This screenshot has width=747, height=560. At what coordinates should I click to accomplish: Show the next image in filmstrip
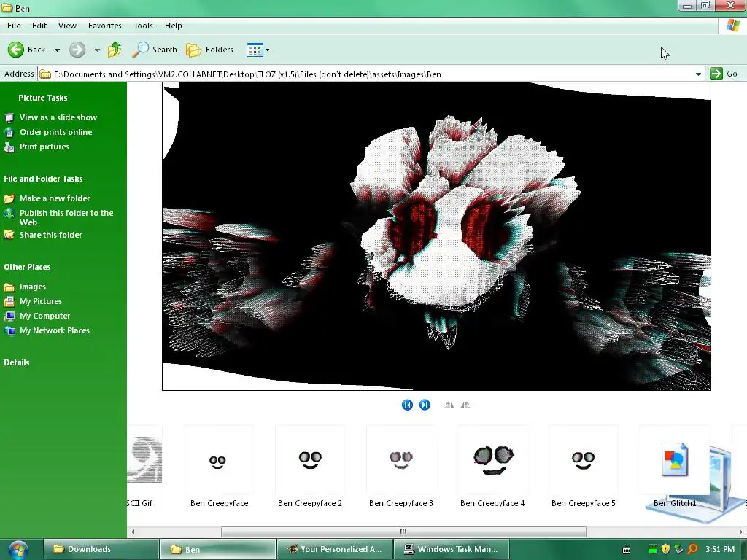pyautogui.click(x=425, y=405)
